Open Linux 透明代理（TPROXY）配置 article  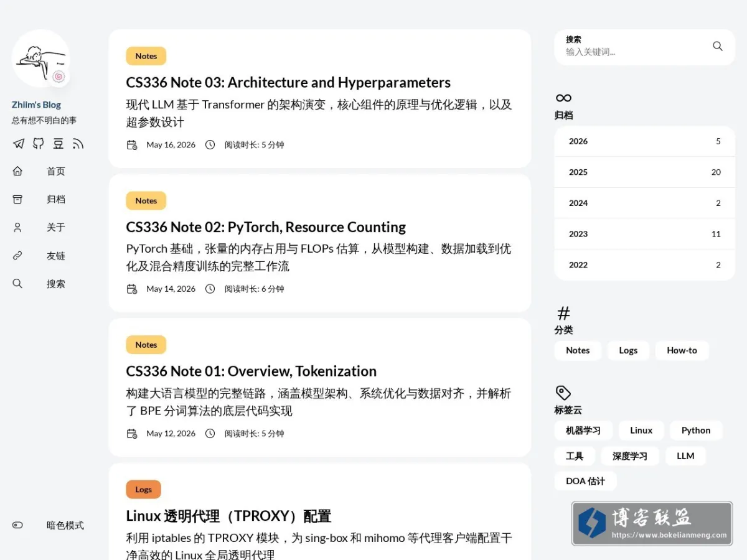point(228,516)
